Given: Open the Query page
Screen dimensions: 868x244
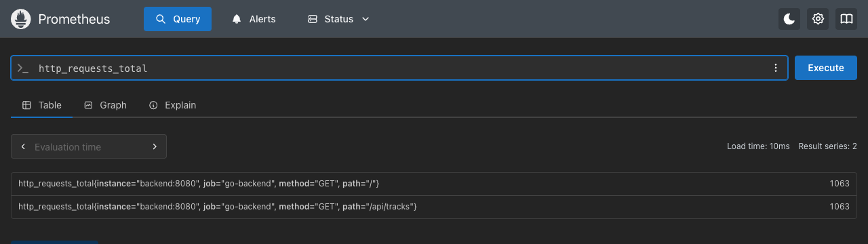Looking at the screenshot, I should pyautogui.click(x=178, y=19).
